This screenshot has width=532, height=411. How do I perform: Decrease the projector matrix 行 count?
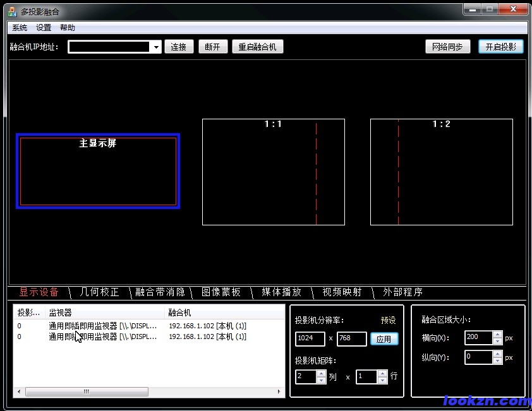(x=382, y=380)
